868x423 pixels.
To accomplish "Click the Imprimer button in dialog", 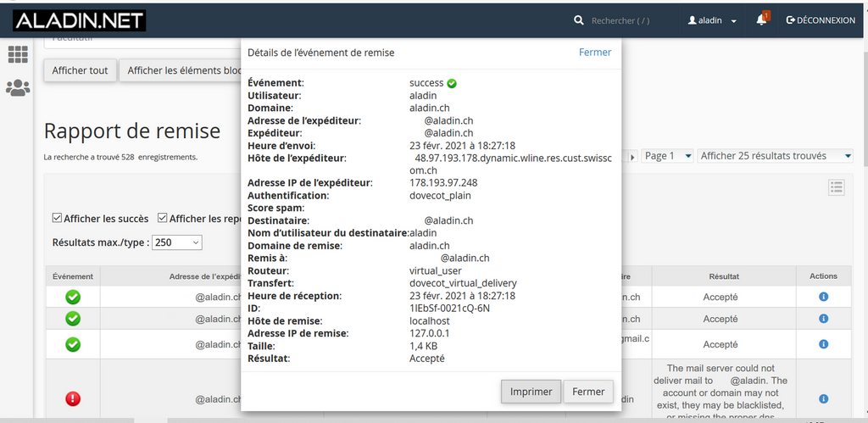I will (531, 392).
